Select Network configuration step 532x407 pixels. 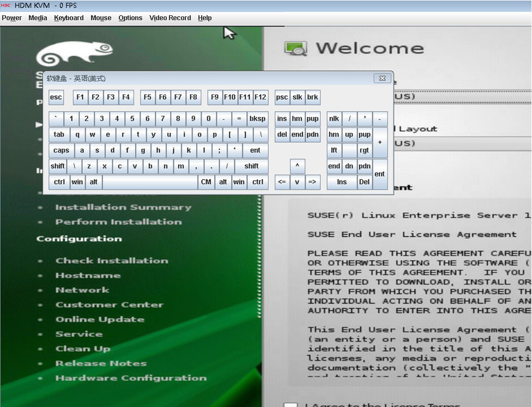[x=82, y=290]
